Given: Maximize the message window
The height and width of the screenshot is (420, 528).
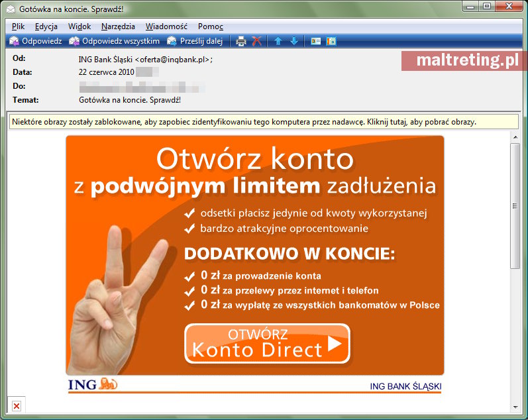Looking at the screenshot, I should 486,7.
